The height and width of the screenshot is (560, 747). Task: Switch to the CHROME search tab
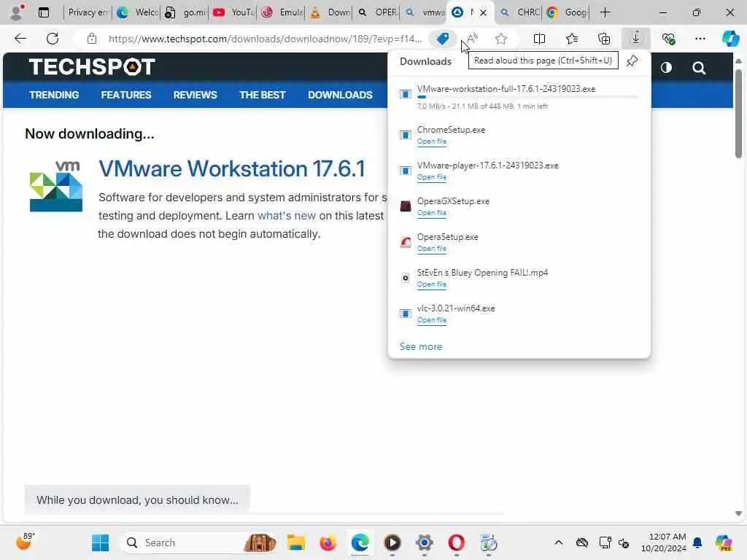[x=519, y=12]
